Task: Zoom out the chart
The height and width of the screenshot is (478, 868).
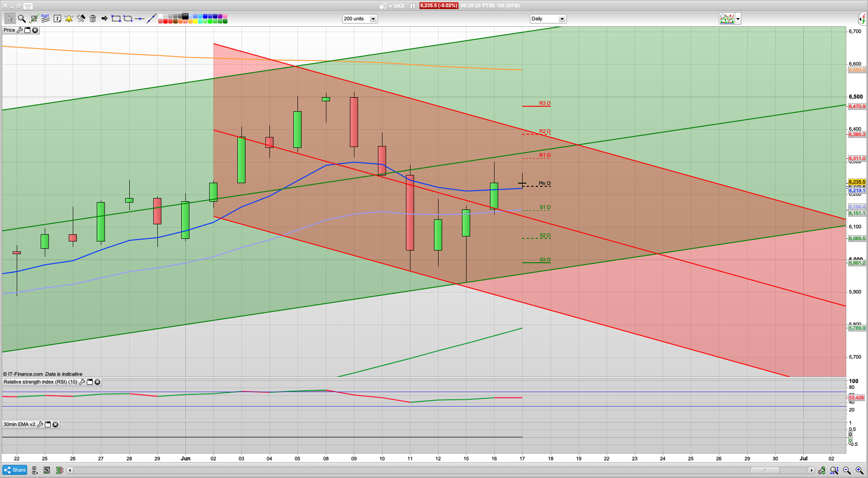Action: tap(847, 470)
